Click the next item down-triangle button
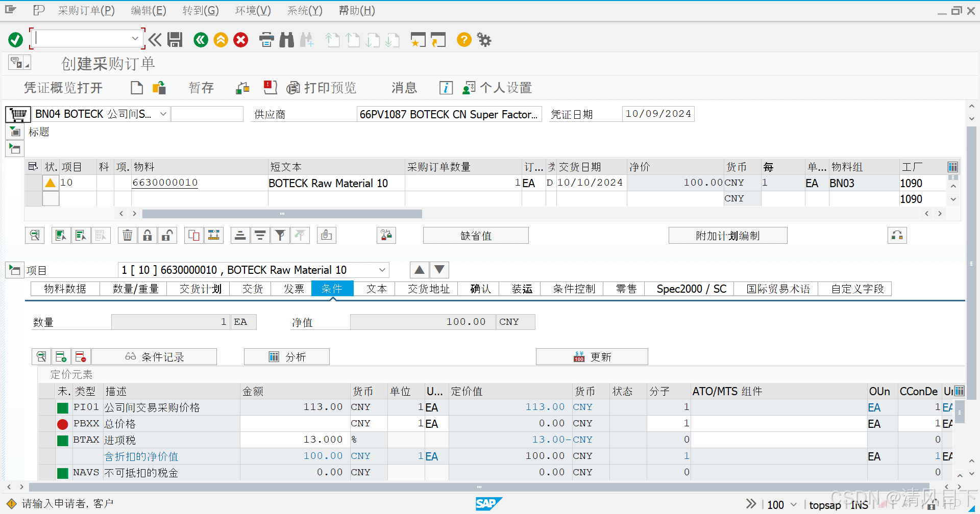980x514 pixels. [439, 270]
